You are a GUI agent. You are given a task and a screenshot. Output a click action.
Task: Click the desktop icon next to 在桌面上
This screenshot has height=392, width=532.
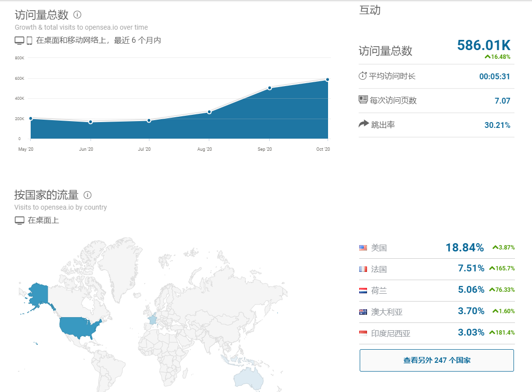19,220
